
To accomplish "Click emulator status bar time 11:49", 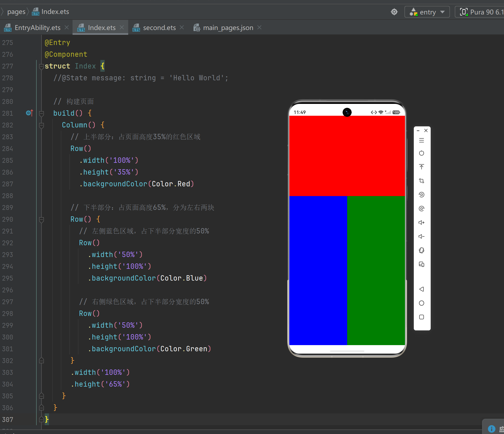I will click(x=300, y=112).
